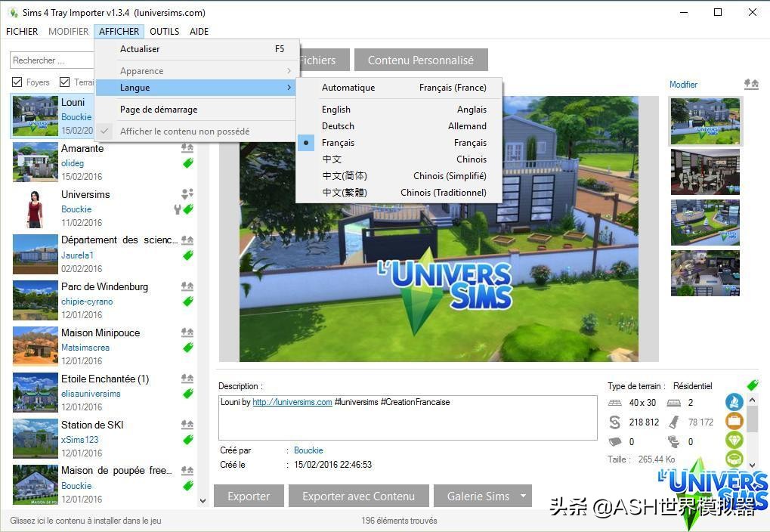The width and height of the screenshot is (770, 532).
Task: Click the lot icon next to Modifier
Action: coord(751,84)
